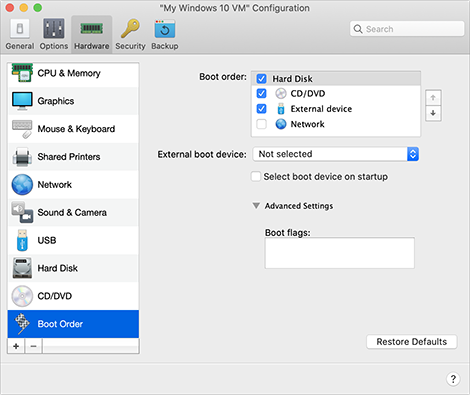This screenshot has width=470, height=395.
Task: Open the Options sliders icon
Action: (x=53, y=29)
